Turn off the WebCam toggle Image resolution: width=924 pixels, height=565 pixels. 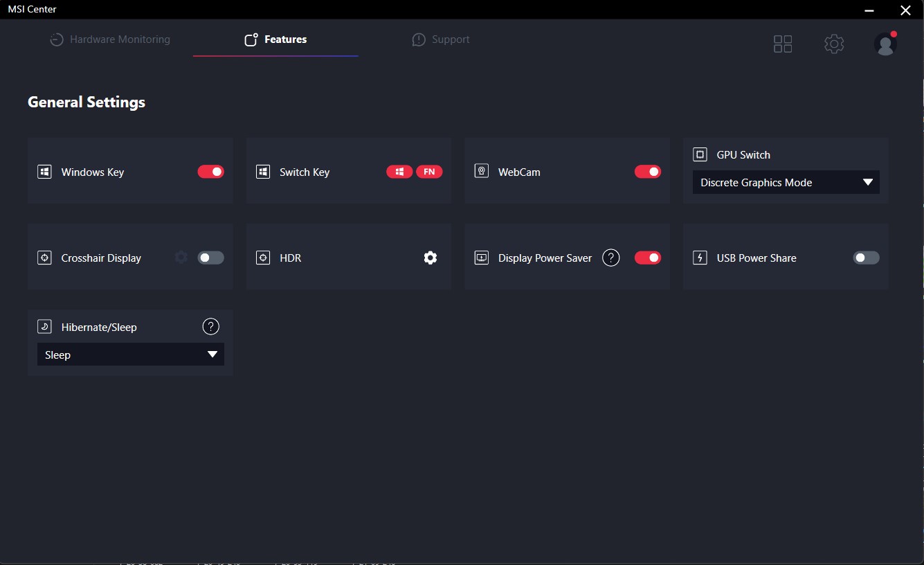click(648, 172)
